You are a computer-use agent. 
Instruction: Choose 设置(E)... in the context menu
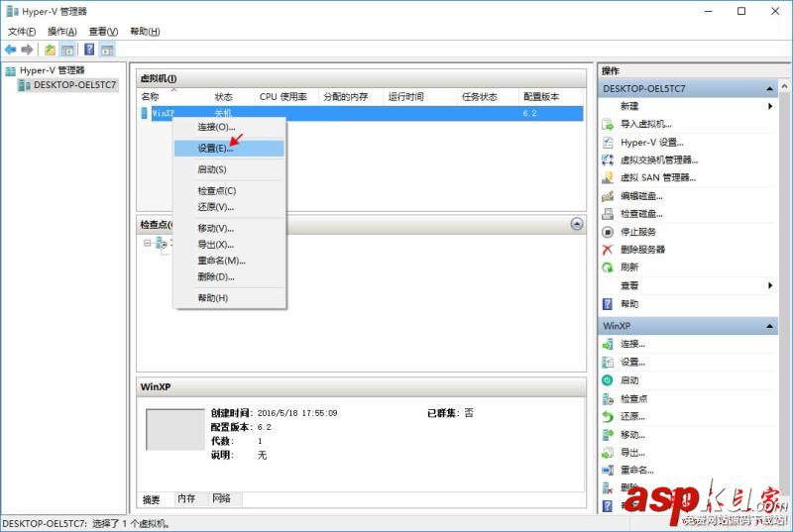[229, 148]
